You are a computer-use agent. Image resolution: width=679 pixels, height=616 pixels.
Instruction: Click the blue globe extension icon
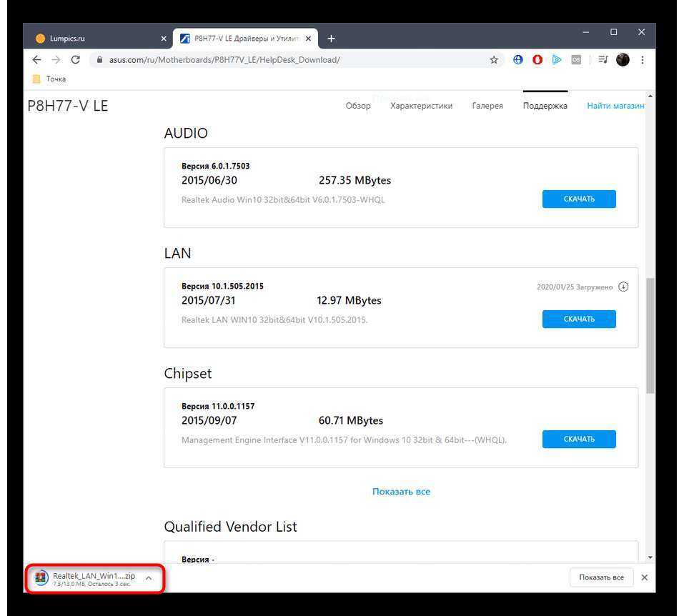click(x=518, y=60)
